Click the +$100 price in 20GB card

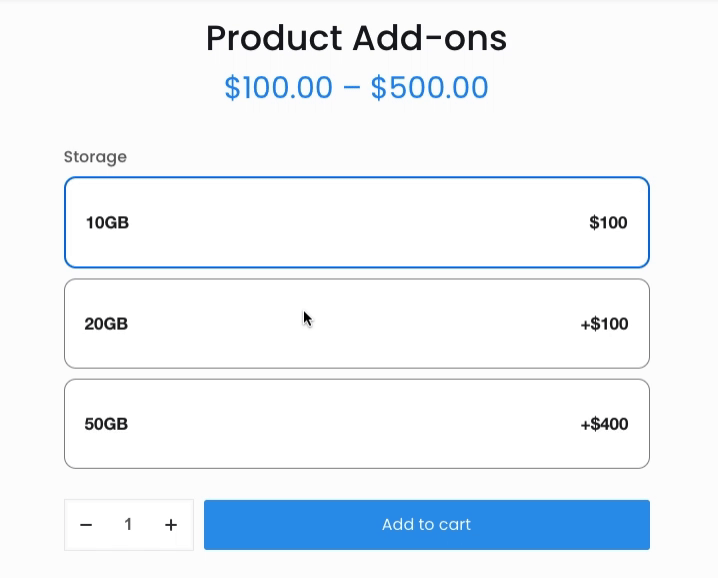(x=604, y=324)
